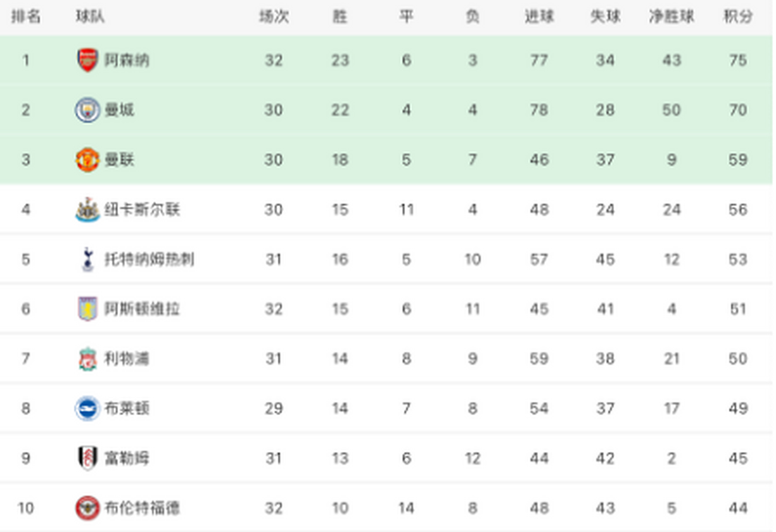Open the 托特纳姆热刺 team name link
The image size is (776, 532).
tap(149, 259)
